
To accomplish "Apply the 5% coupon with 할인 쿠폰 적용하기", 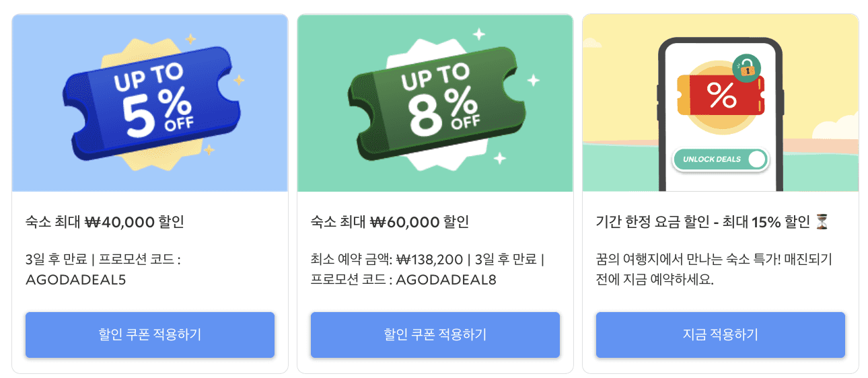I will pyautogui.click(x=150, y=335).
